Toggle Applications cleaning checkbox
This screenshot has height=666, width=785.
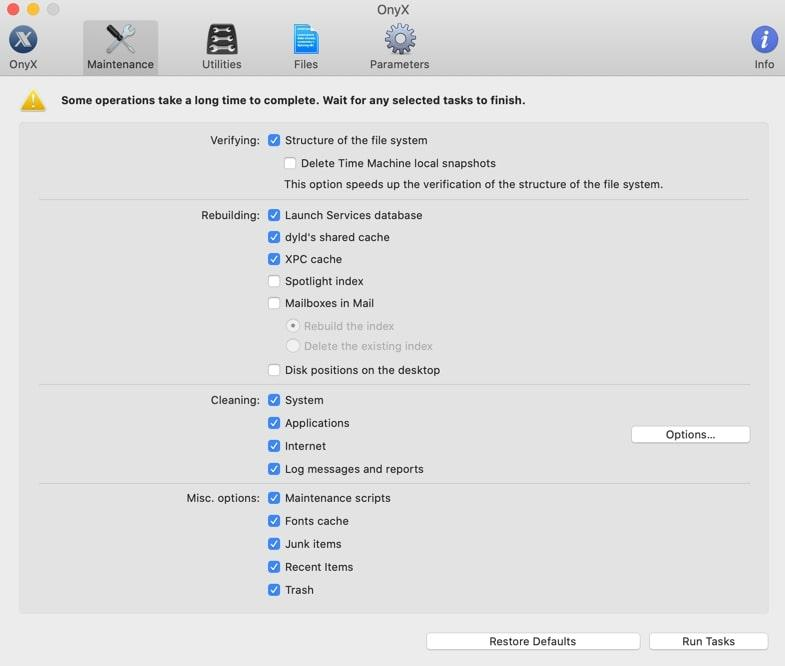point(274,423)
